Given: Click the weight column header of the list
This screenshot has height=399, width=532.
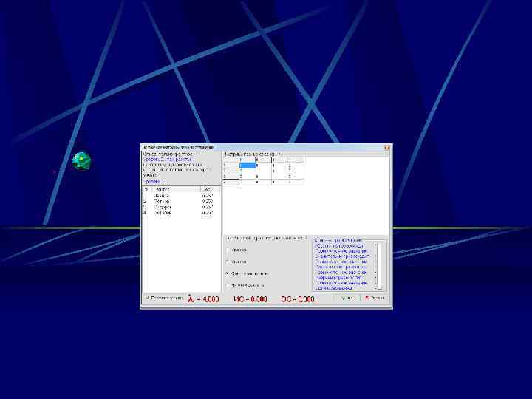Looking at the screenshot, I should (x=211, y=189).
